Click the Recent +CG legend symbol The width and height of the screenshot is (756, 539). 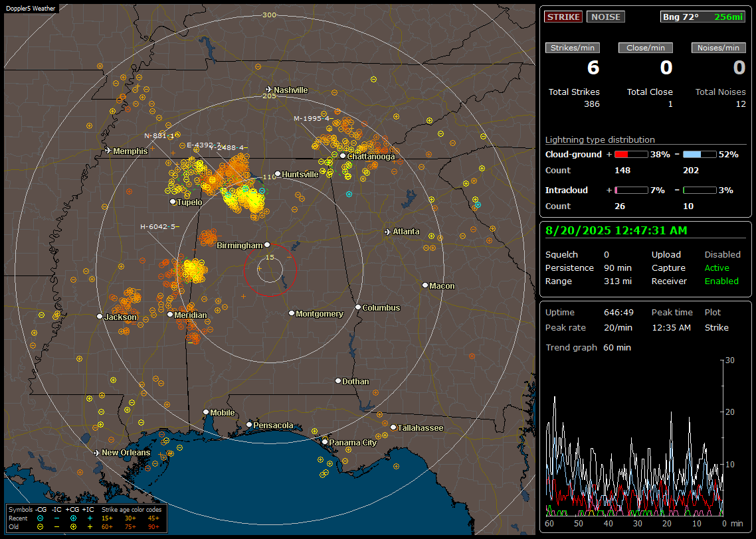click(x=73, y=518)
